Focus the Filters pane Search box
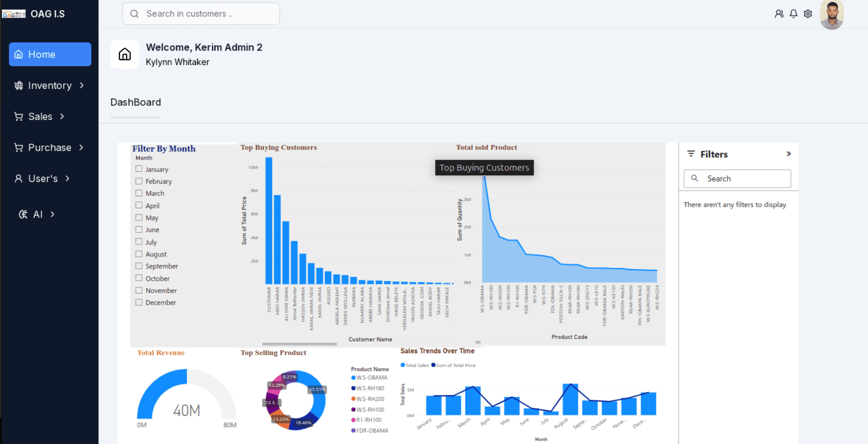Image resolution: width=868 pixels, height=444 pixels. click(x=737, y=179)
